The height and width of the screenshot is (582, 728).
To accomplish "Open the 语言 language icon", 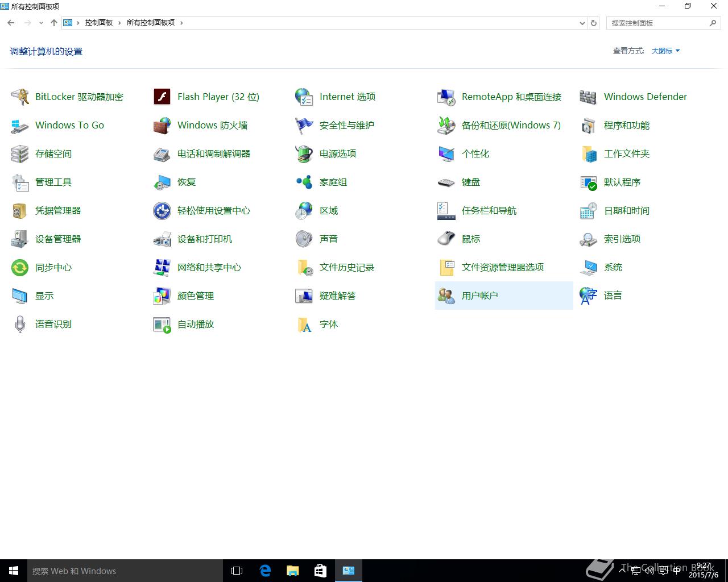I will pyautogui.click(x=589, y=296).
